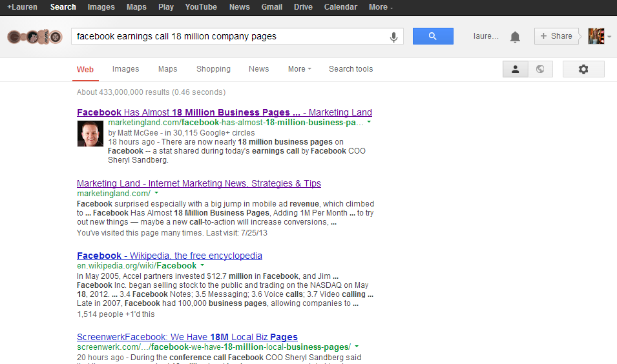The width and height of the screenshot is (617, 364).
Task: Open Facebook Has Almost 18 Million Business Pages result
Action: point(224,112)
